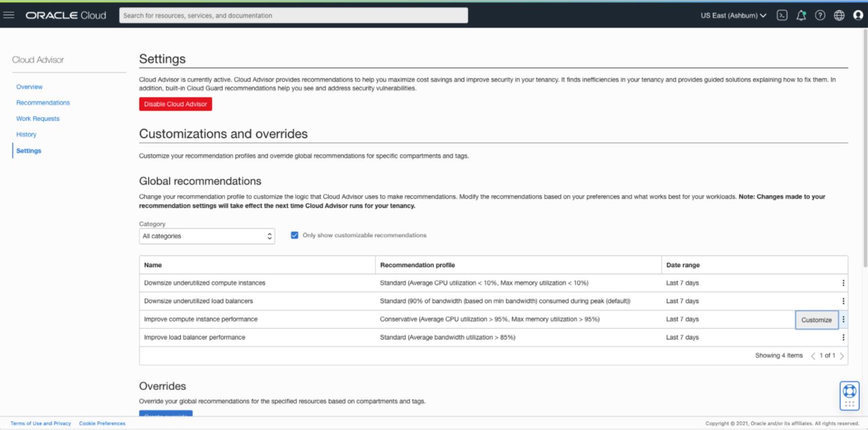
Task: Open actions for Downsize underutilized compute instances
Action: point(843,283)
